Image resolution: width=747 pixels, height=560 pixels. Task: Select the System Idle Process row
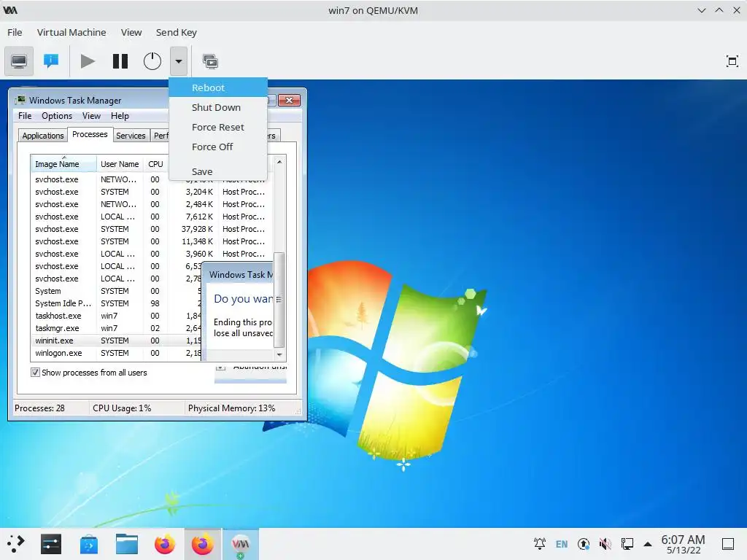(x=117, y=303)
